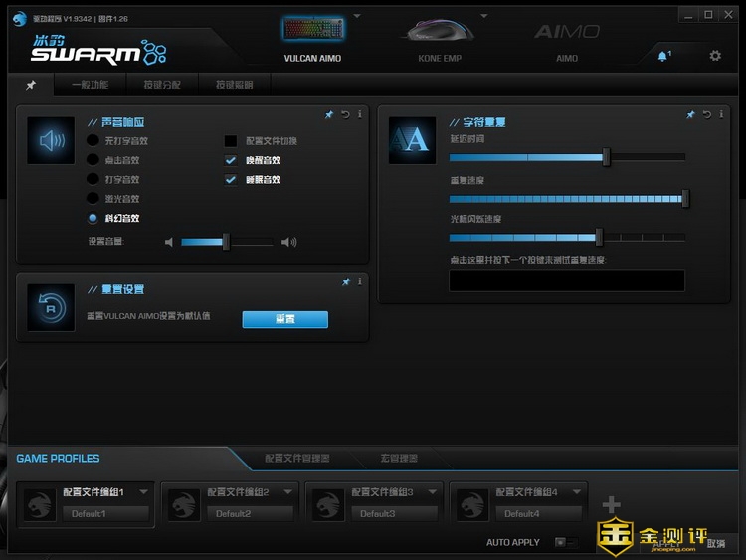746x560 pixels.
Task: Add a new profile with plus icon
Action: click(611, 505)
